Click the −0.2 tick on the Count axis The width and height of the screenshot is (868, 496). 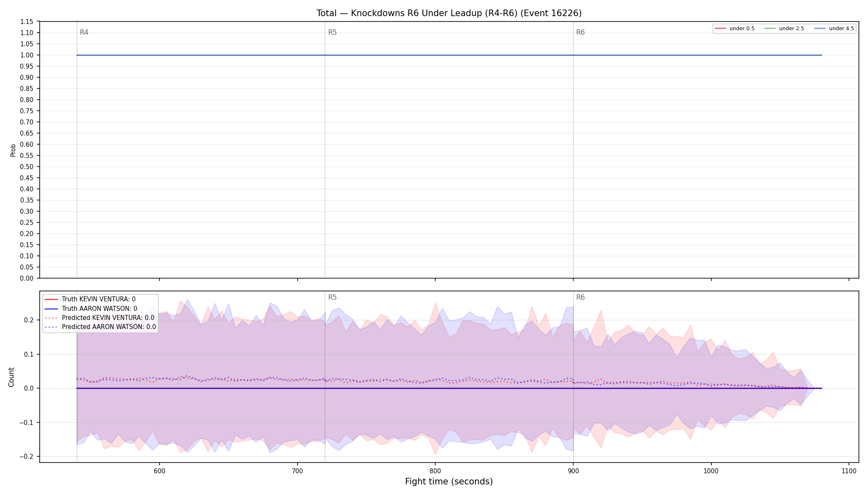coord(27,457)
